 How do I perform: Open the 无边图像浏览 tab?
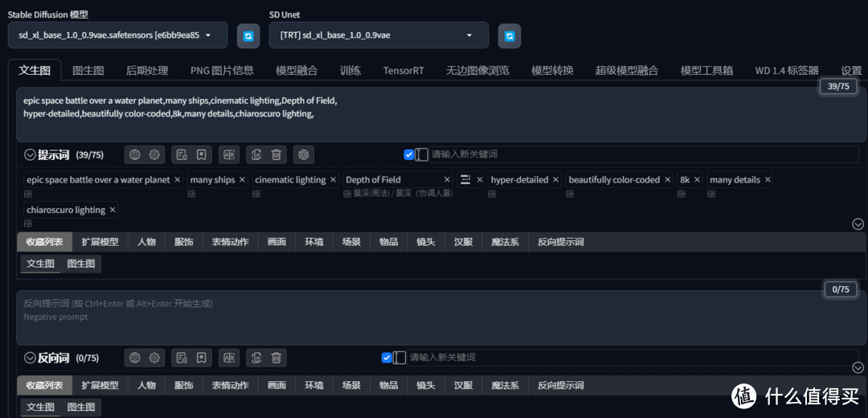point(477,71)
